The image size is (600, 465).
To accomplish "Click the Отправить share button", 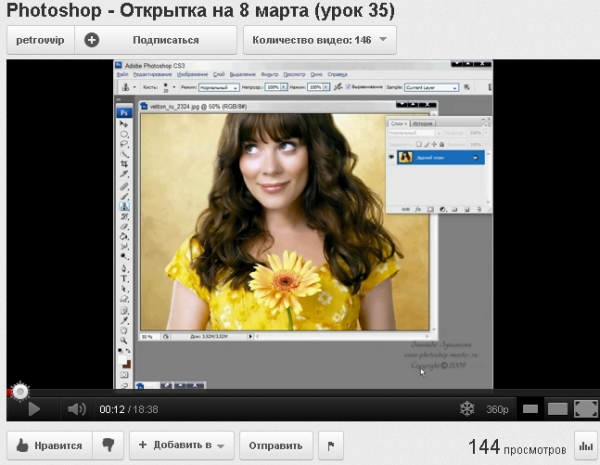I will pyautogui.click(x=276, y=445).
